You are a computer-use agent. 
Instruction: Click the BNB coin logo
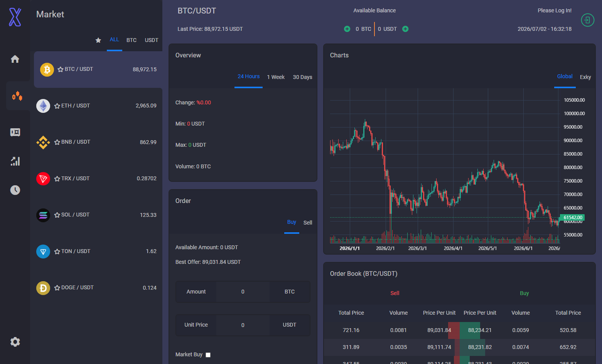(43, 143)
